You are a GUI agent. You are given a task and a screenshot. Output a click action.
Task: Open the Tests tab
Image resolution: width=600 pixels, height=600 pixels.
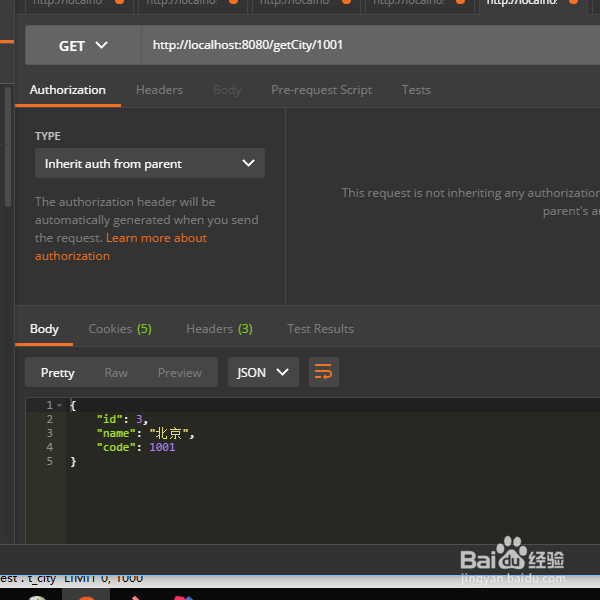pos(416,90)
